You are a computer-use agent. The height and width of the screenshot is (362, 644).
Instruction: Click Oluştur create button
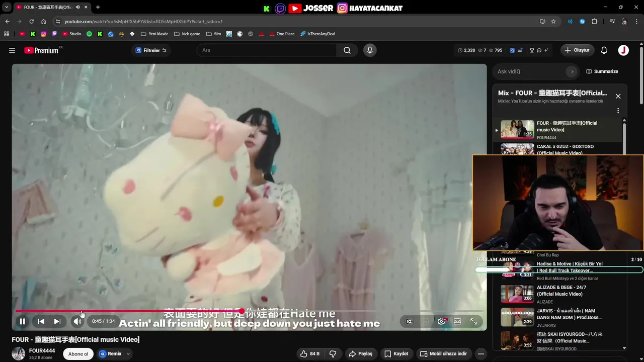(x=577, y=50)
